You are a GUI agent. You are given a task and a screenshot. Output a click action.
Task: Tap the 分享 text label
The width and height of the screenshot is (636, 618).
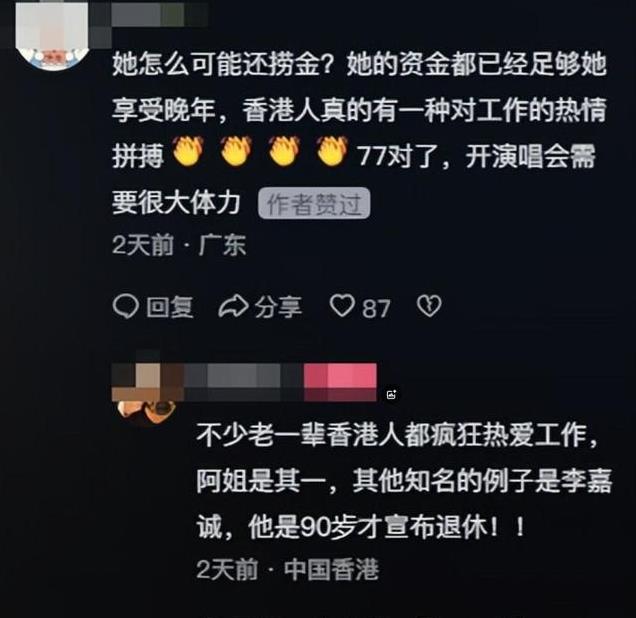[x=278, y=307]
